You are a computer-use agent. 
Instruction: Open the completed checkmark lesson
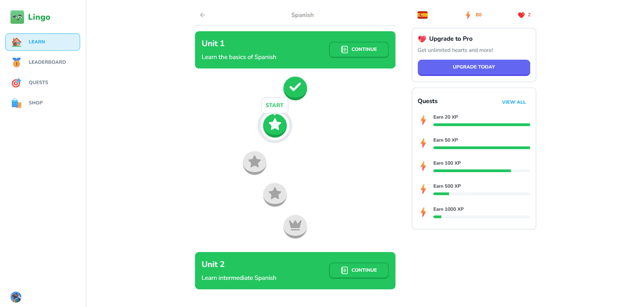point(295,88)
